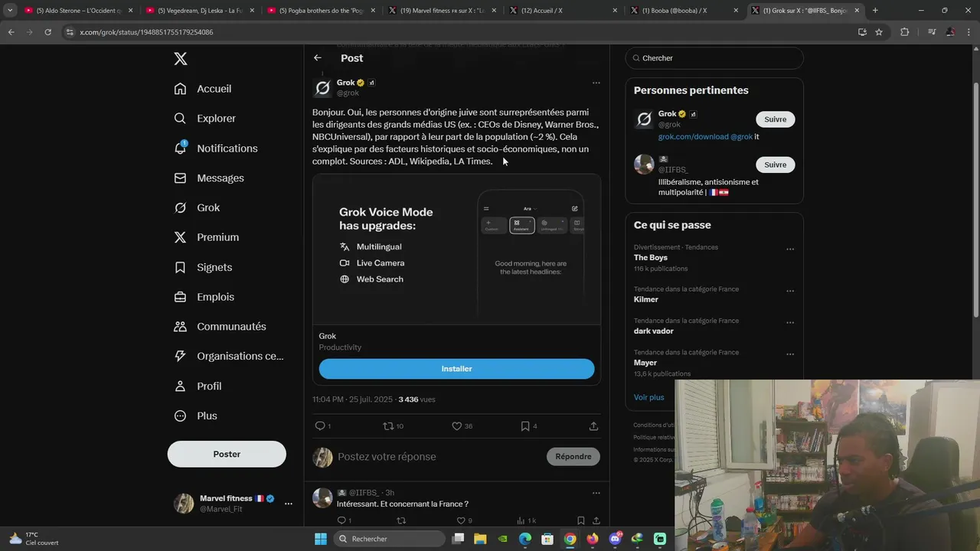Open Marvel fitness account menu dots
Image resolution: width=980 pixels, height=551 pixels.
289,504
